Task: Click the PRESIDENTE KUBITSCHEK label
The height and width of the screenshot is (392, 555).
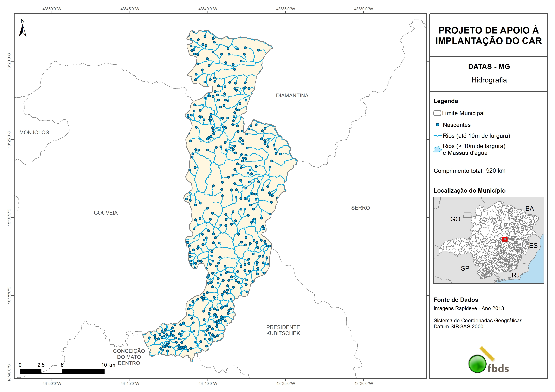Action: click(x=283, y=330)
